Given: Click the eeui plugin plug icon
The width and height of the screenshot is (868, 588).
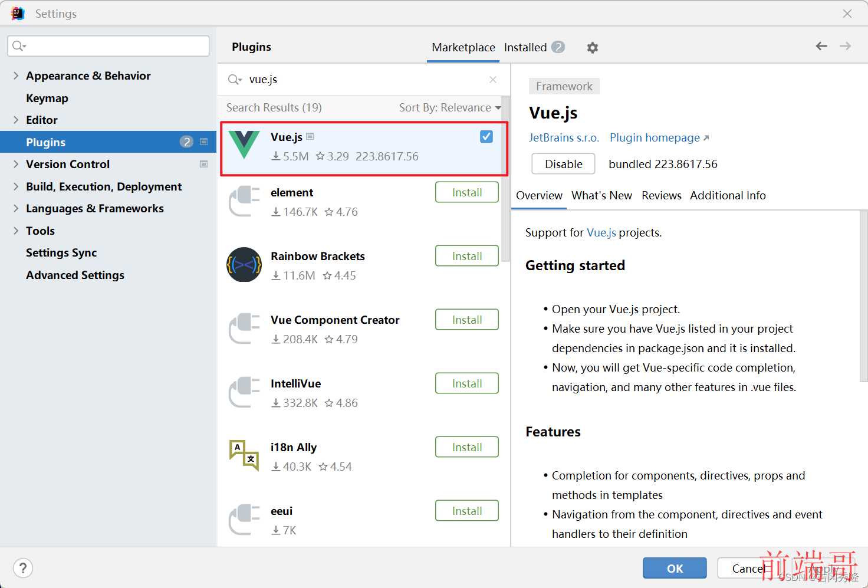Looking at the screenshot, I should [x=244, y=520].
